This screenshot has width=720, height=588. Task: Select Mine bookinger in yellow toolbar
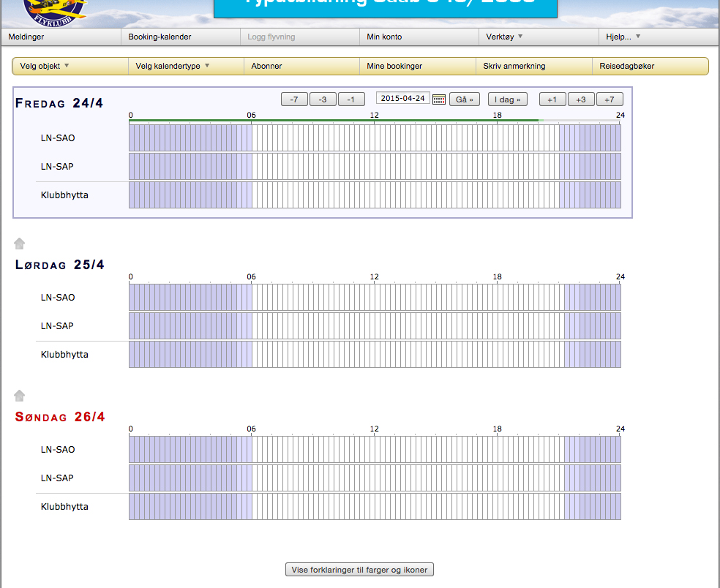coord(394,66)
